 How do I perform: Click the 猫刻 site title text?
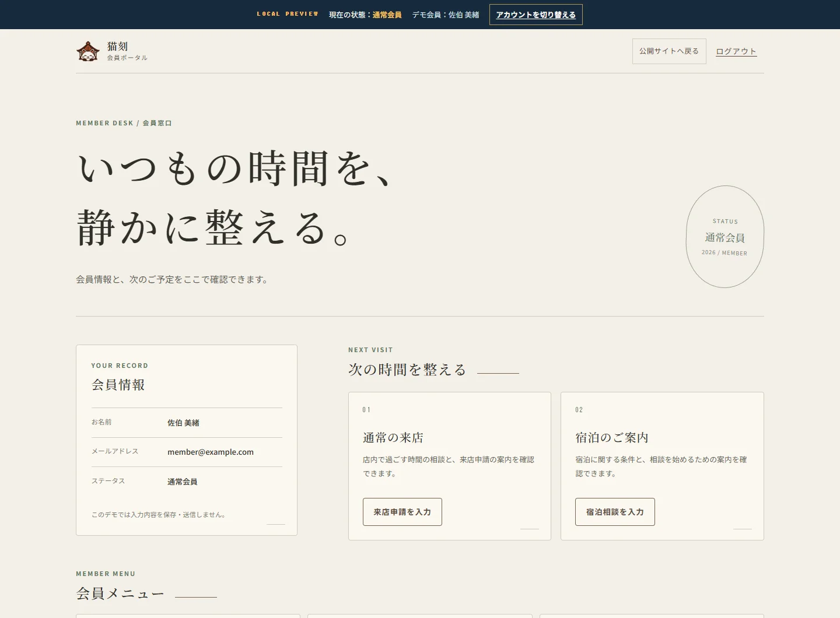pos(117,46)
